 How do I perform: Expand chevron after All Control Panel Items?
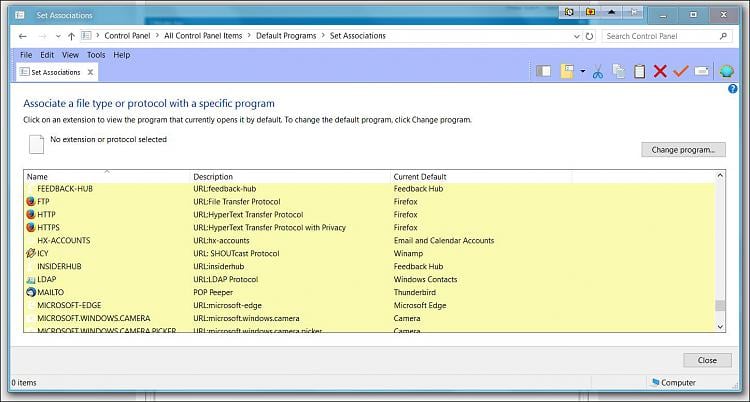click(249, 36)
